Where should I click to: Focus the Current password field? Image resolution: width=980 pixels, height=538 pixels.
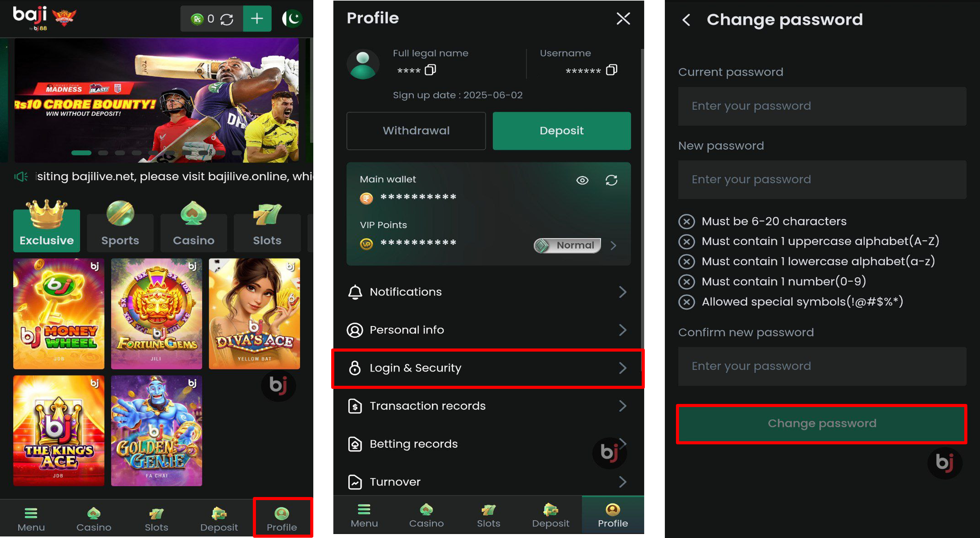[x=822, y=106]
